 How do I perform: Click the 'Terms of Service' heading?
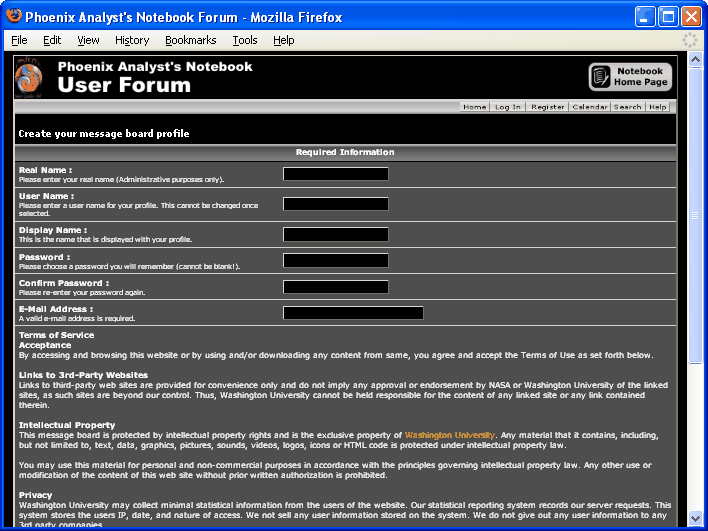coord(56,335)
